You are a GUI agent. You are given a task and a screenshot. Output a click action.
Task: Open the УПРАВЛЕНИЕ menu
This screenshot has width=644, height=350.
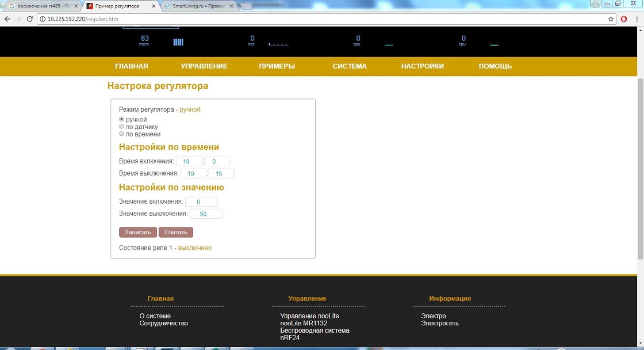tap(204, 66)
